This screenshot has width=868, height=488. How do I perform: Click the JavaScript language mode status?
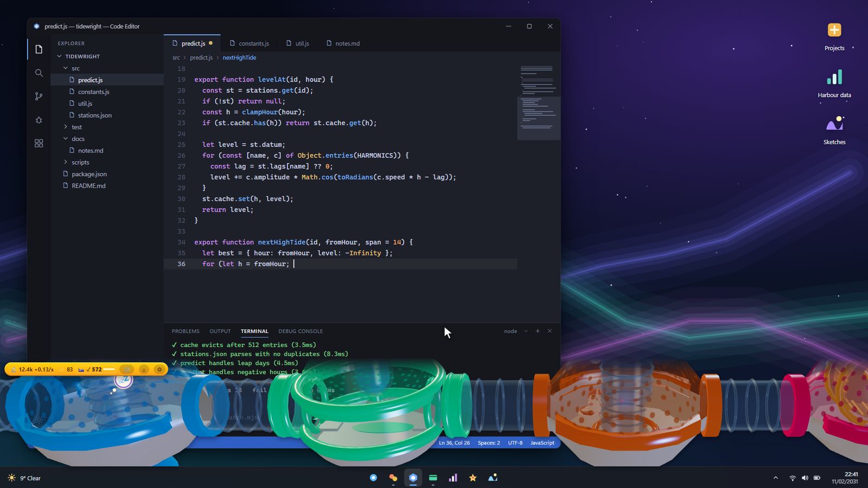(x=542, y=443)
